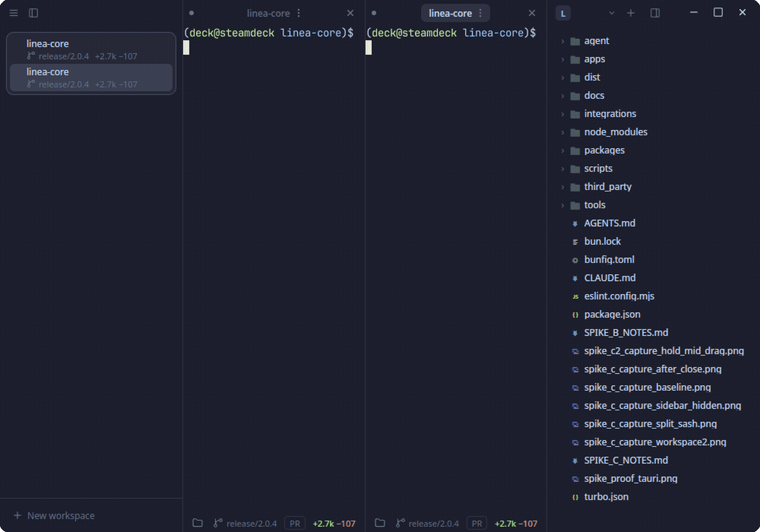Click the markdown icon beside CLAUDE.md
The image size is (760, 532).
[575, 278]
